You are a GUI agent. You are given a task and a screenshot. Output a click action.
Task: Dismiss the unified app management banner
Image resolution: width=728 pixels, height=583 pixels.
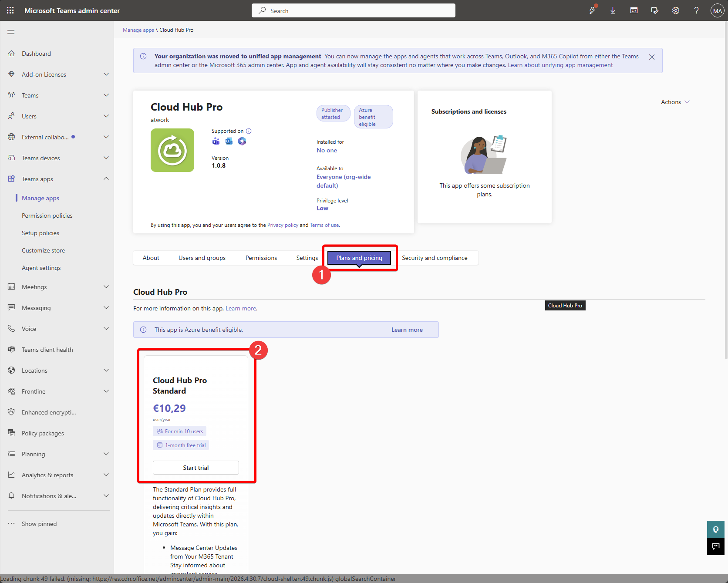(652, 57)
